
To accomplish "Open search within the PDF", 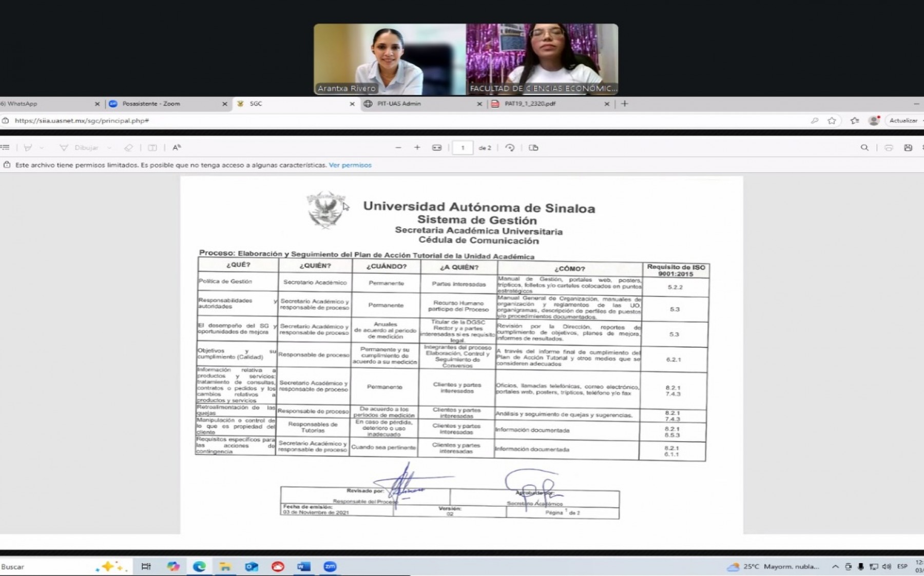I will [x=864, y=148].
